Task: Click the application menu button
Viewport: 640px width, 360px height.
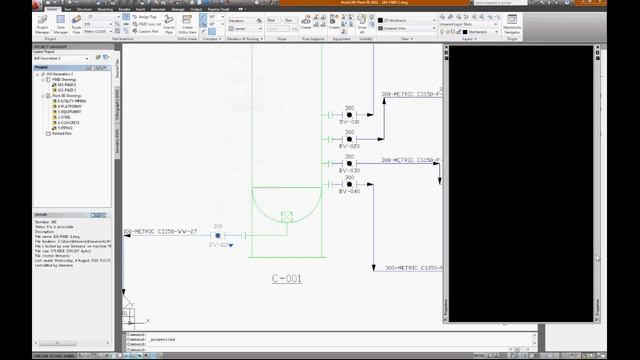Action: coord(37,4)
